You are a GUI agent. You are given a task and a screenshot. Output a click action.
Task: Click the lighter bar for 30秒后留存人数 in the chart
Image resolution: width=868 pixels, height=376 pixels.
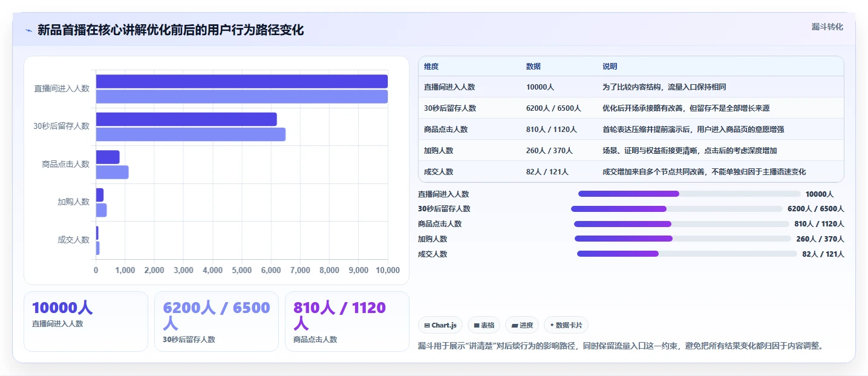[191, 134]
